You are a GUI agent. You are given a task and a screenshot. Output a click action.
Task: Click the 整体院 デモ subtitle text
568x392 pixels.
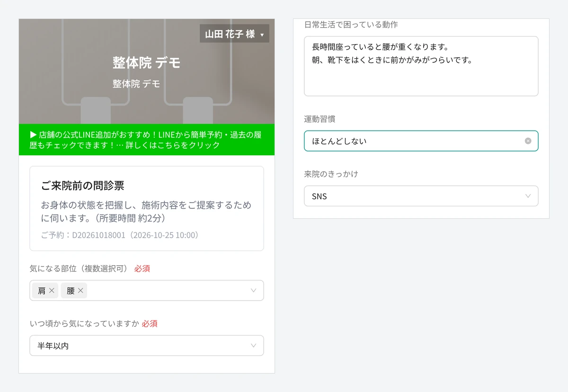[136, 84]
